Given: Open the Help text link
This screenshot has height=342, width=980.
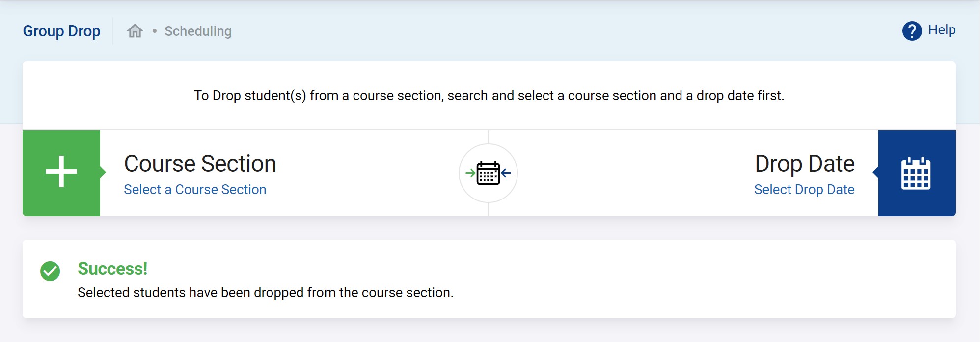Looking at the screenshot, I should [x=942, y=30].
